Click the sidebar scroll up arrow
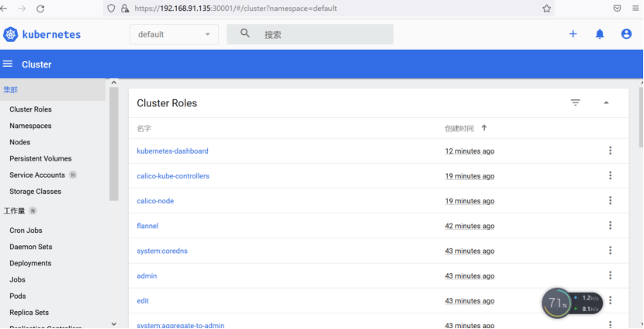Viewport: 644px width, 329px height. (x=114, y=82)
